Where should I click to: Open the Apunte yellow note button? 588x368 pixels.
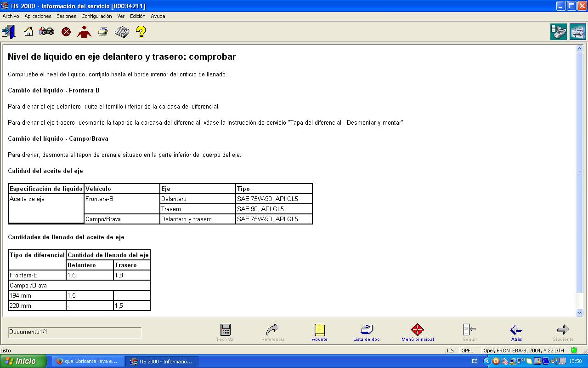click(320, 333)
